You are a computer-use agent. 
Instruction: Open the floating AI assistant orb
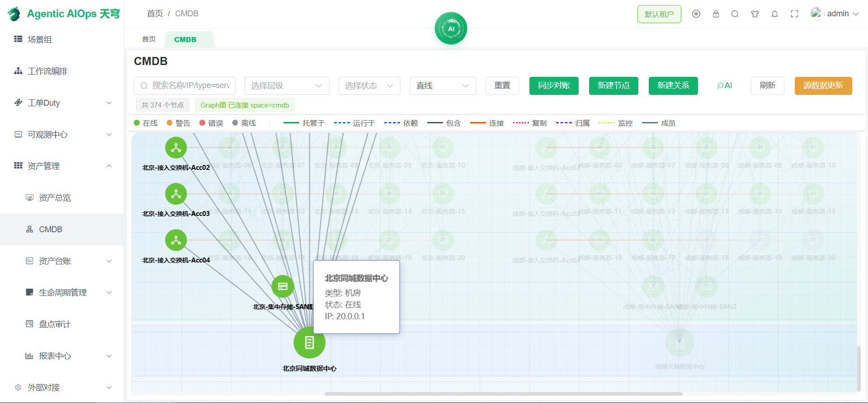[x=451, y=28]
